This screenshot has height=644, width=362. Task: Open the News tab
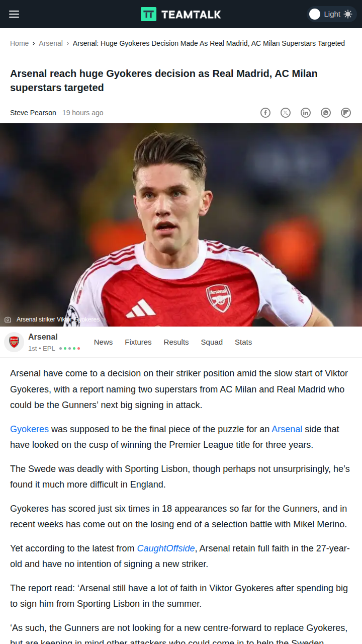[103, 342]
